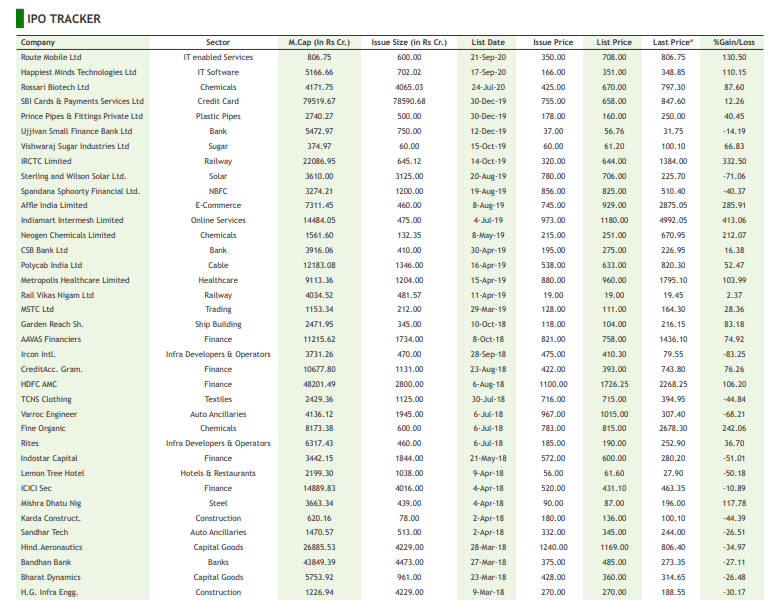This screenshot has height=600, width=777.
Task: Select Prince Pipes & Fittings Private Ltd
Action: coord(82,116)
